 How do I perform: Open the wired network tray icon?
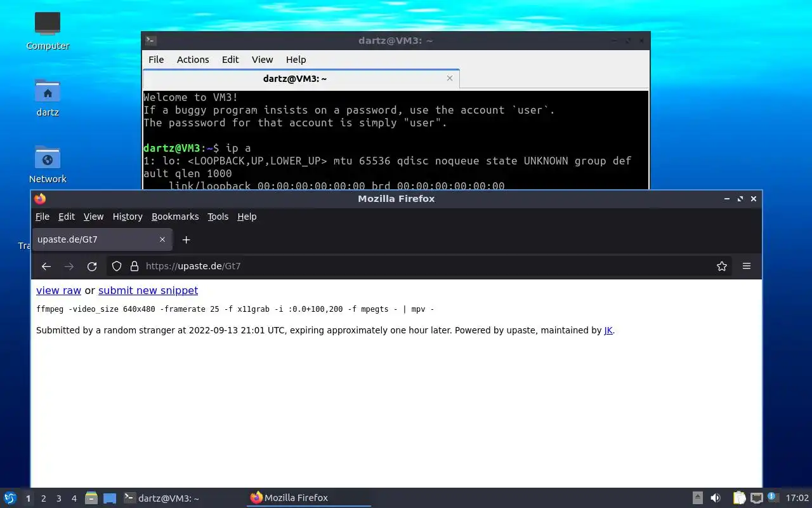[x=756, y=498]
